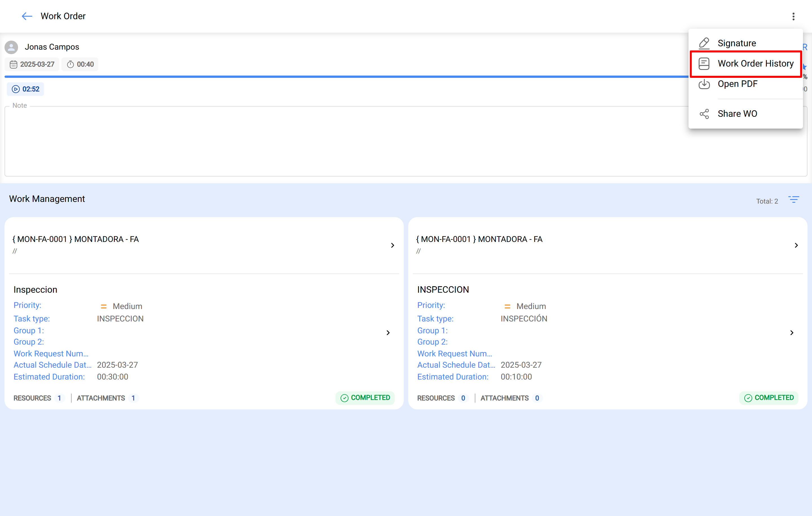Click the calendar icon beside 2025-03-27
The width and height of the screenshot is (812, 516).
pos(13,64)
